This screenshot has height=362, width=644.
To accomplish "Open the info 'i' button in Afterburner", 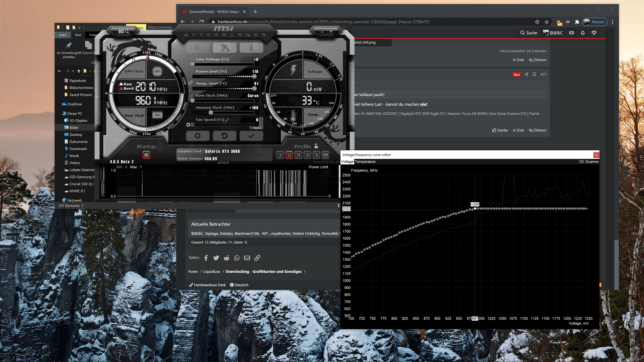I will point(251,48).
